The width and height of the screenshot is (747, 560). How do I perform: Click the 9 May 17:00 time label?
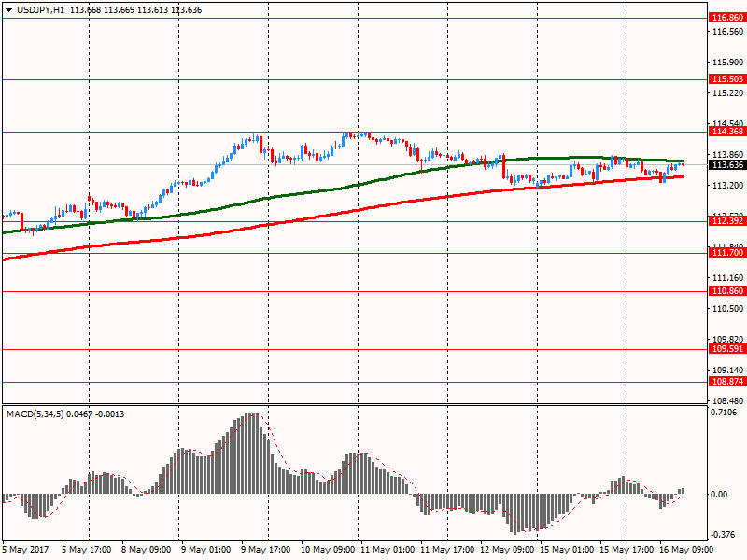(x=265, y=550)
